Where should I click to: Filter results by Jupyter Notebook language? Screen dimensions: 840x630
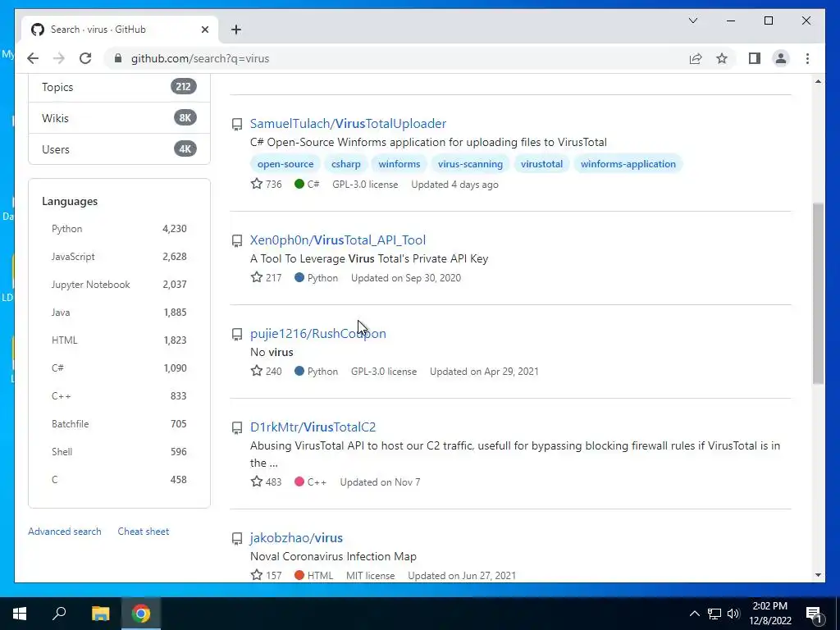pyautogui.click(x=119, y=285)
